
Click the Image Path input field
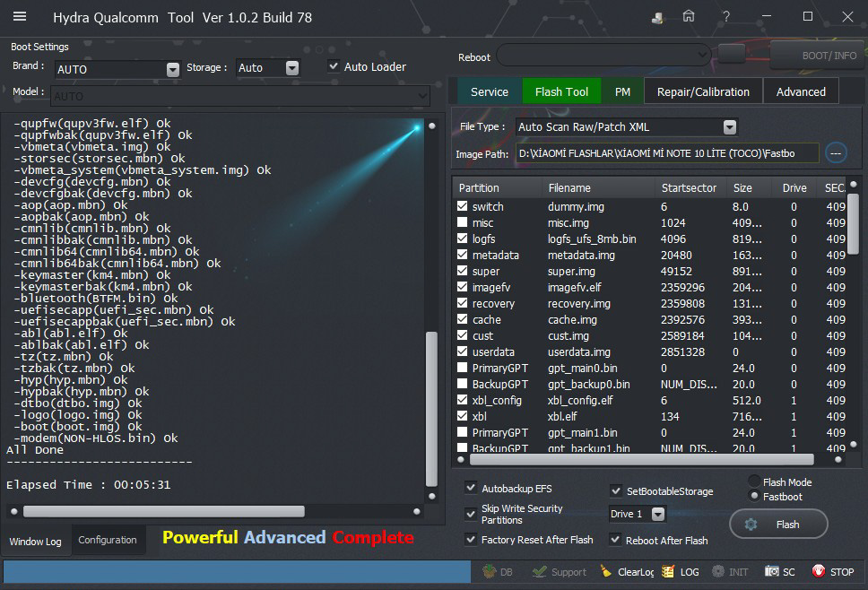666,153
